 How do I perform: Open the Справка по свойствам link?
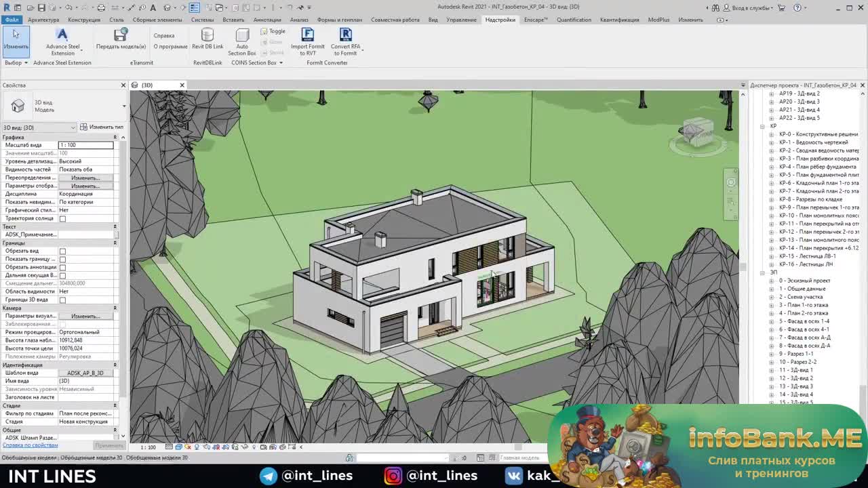click(30, 445)
